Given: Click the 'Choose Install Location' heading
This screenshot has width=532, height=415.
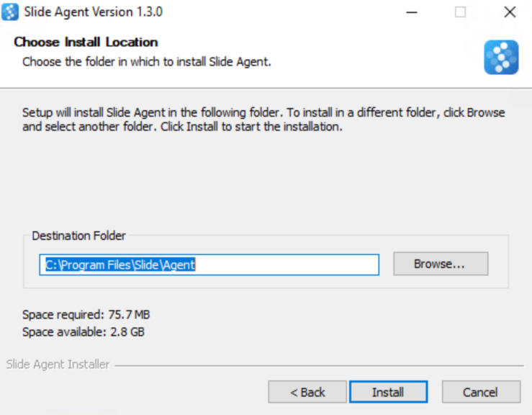Looking at the screenshot, I should coord(86,42).
